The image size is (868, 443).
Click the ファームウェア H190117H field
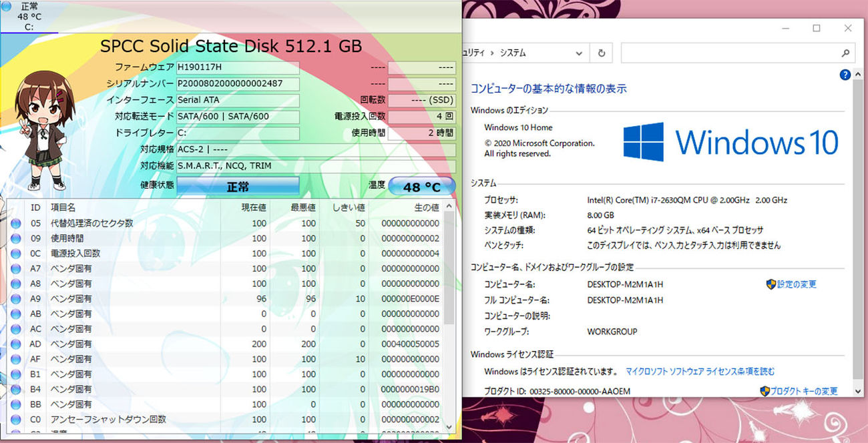(238, 67)
